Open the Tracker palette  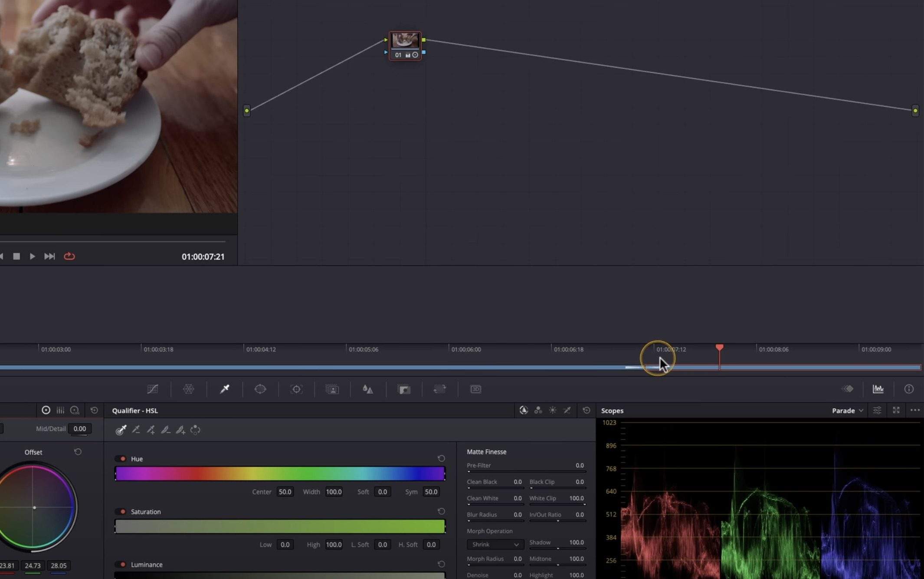point(296,389)
